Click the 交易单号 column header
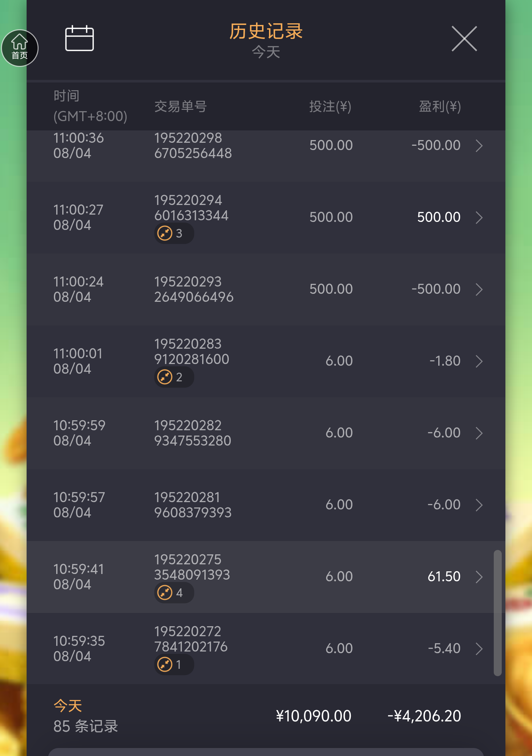 181,106
